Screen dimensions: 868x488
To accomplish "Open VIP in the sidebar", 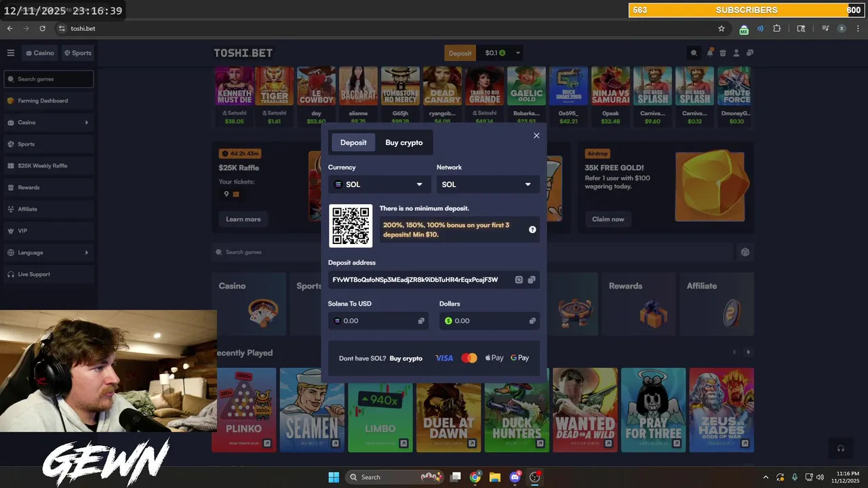I will point(49,231).
